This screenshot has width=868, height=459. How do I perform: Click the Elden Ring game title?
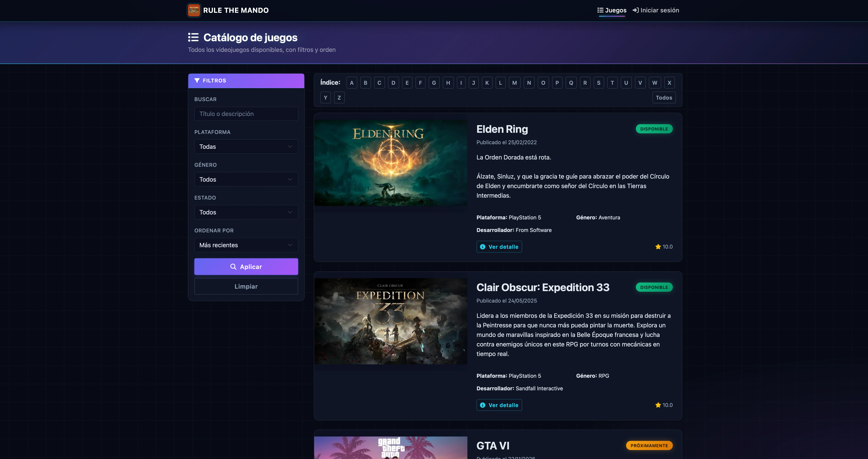502,129
